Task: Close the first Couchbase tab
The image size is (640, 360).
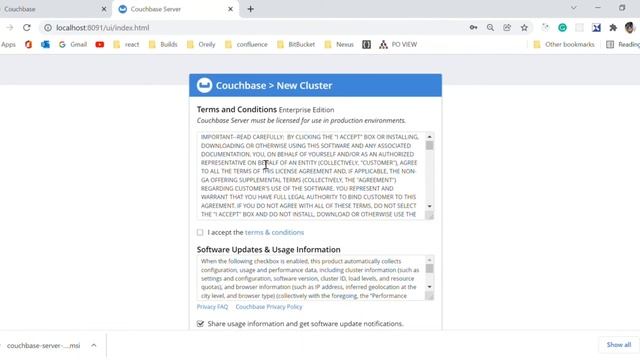Action: pos(104,9)
